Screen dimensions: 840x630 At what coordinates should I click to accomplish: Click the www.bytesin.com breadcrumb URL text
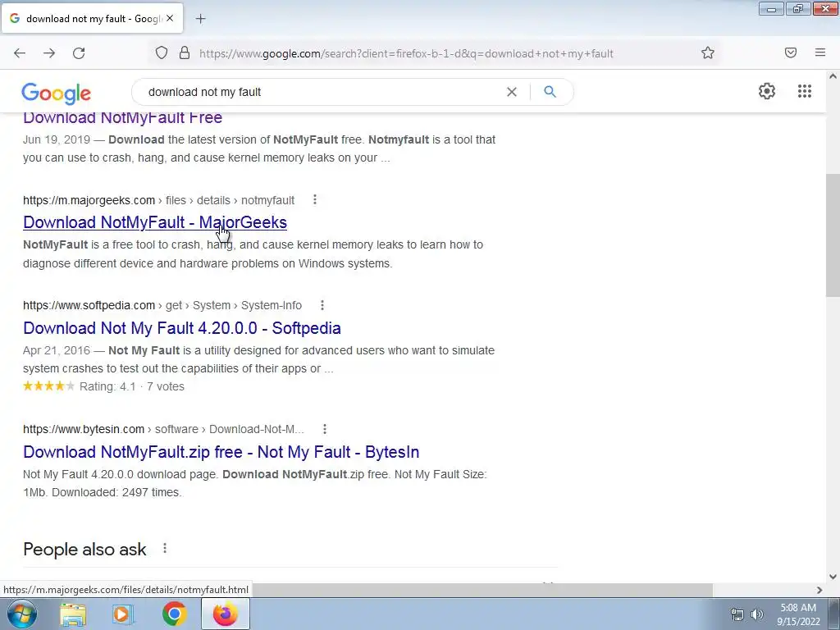[84, 429]
